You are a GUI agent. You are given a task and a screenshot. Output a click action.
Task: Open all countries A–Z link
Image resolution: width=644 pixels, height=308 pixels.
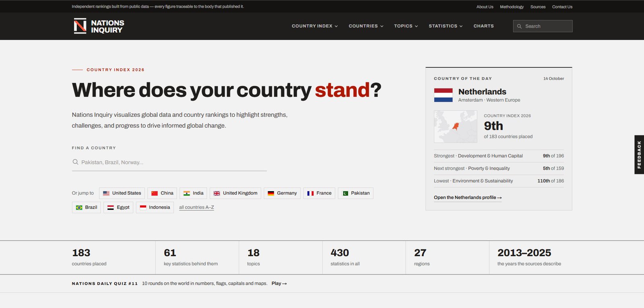[196, 207]
